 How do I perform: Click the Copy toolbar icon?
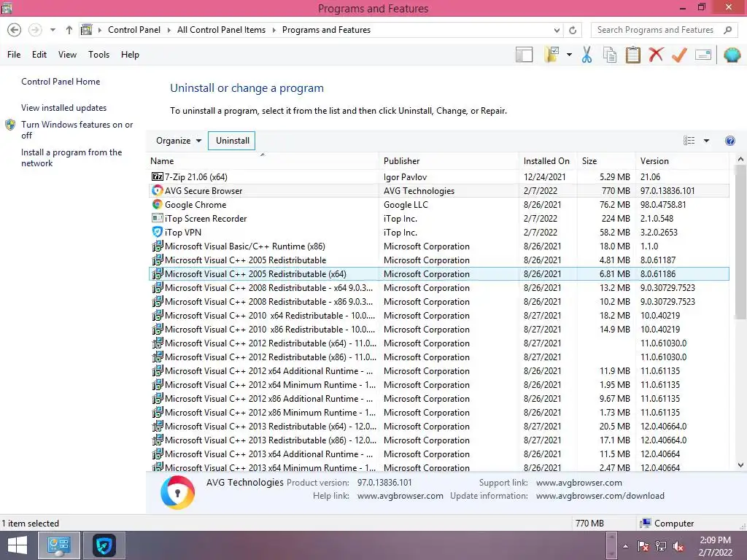tap(610, 55)
